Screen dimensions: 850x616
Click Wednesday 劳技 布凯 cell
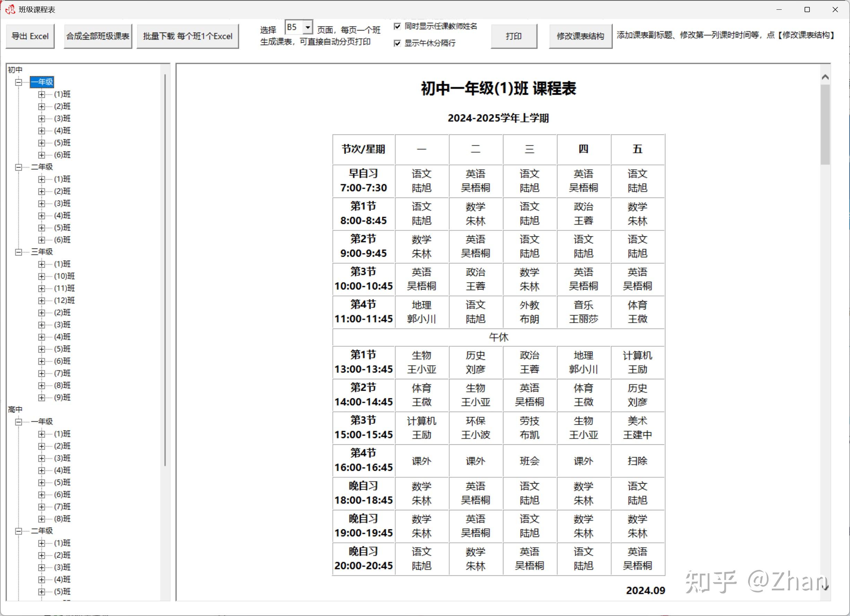coord(530,428)
